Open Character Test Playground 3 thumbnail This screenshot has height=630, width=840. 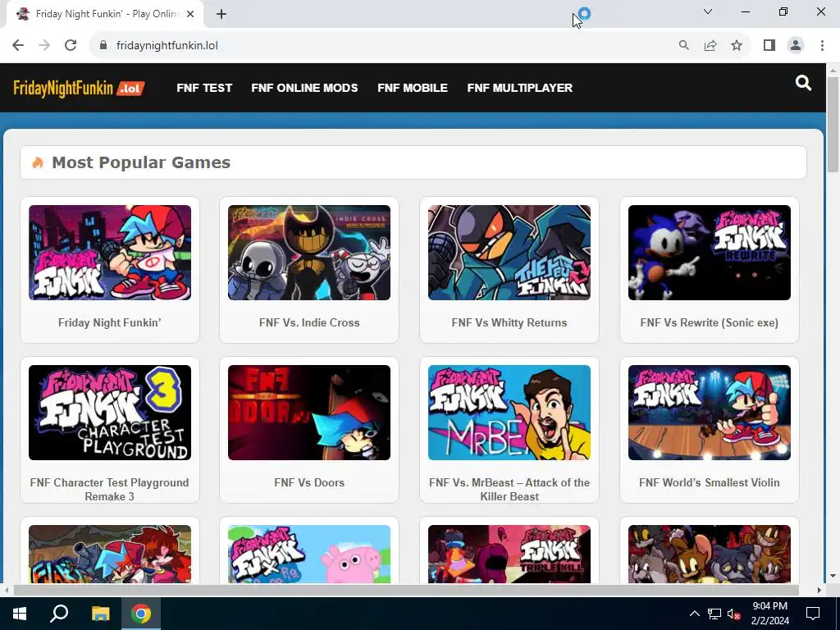(x=110, y=413)
